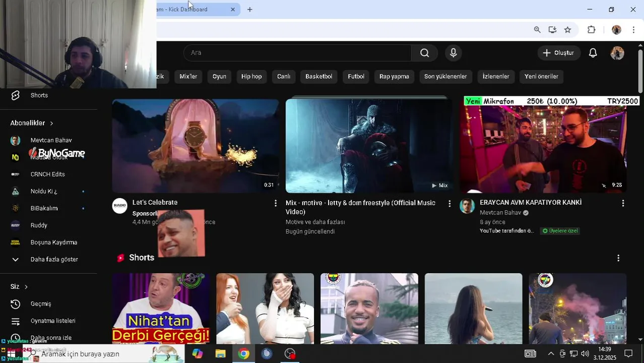Click the Oluştur create button
This screenshot has width=644, height=363.
pyautogui.click(x=558, y=53)
